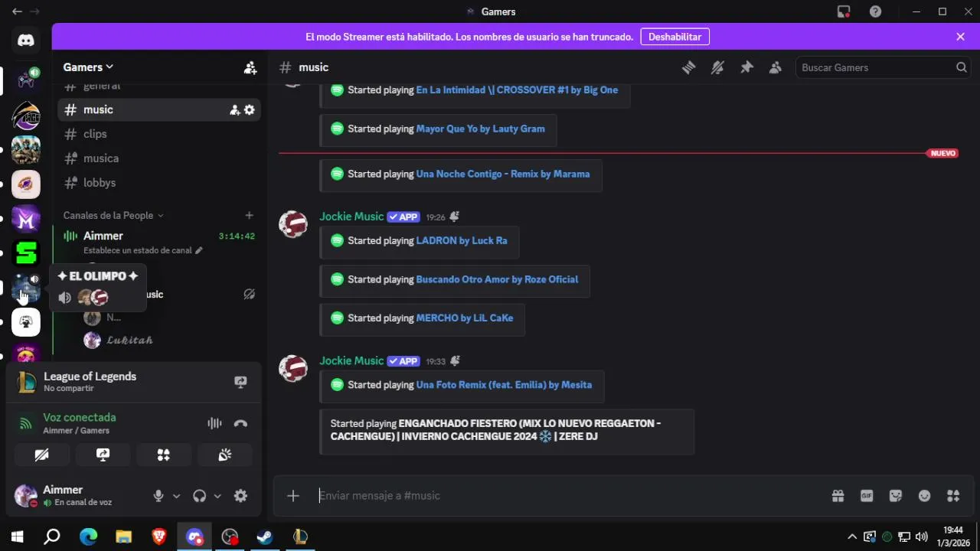Open the purple M server icon

click(x=26, y=219)
